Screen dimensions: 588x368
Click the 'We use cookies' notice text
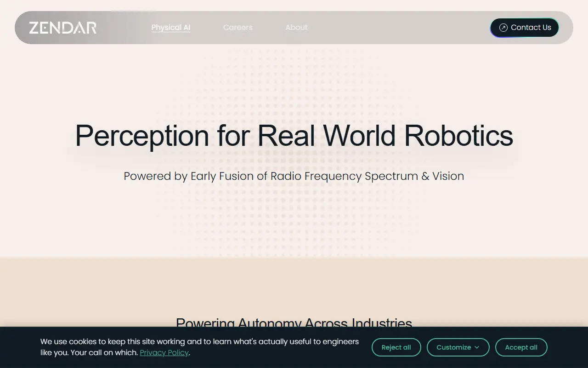[199, 347]
